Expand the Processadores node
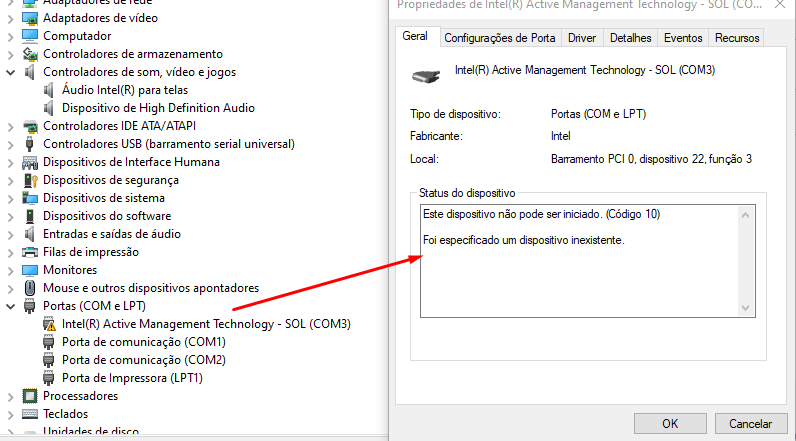 (x=10, y=396)
